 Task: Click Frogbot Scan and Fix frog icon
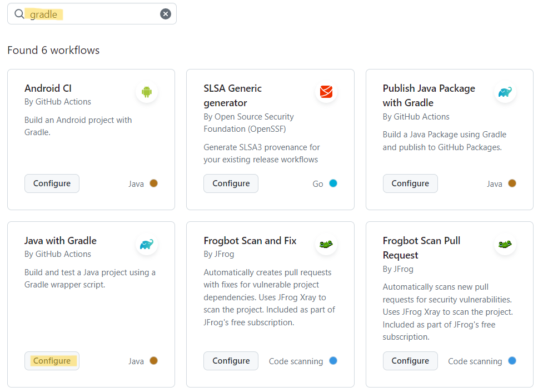tap(326, 244)
